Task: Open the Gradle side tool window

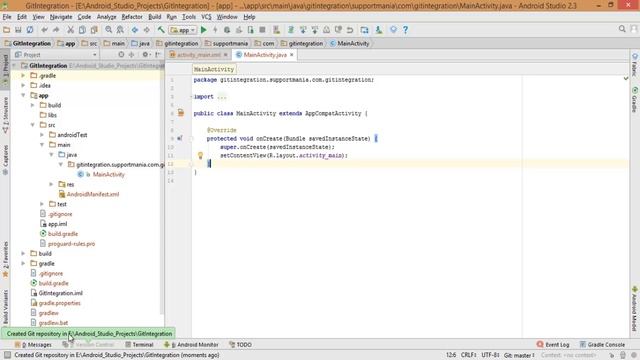Action: coord(635,99)
